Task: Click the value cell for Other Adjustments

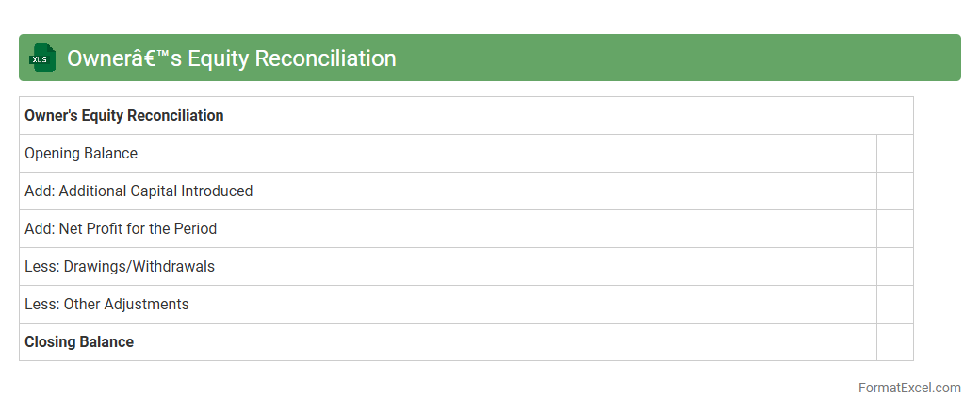Action: pyautogui.click(x=894, y=305)
